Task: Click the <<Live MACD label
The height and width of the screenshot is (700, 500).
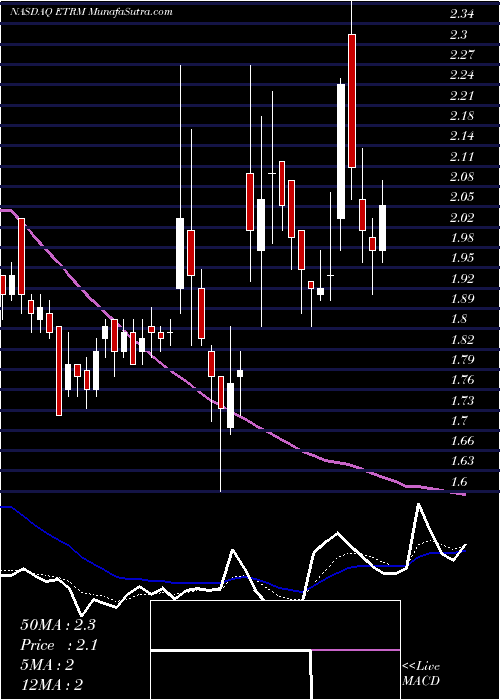Action: click(421, 674)
